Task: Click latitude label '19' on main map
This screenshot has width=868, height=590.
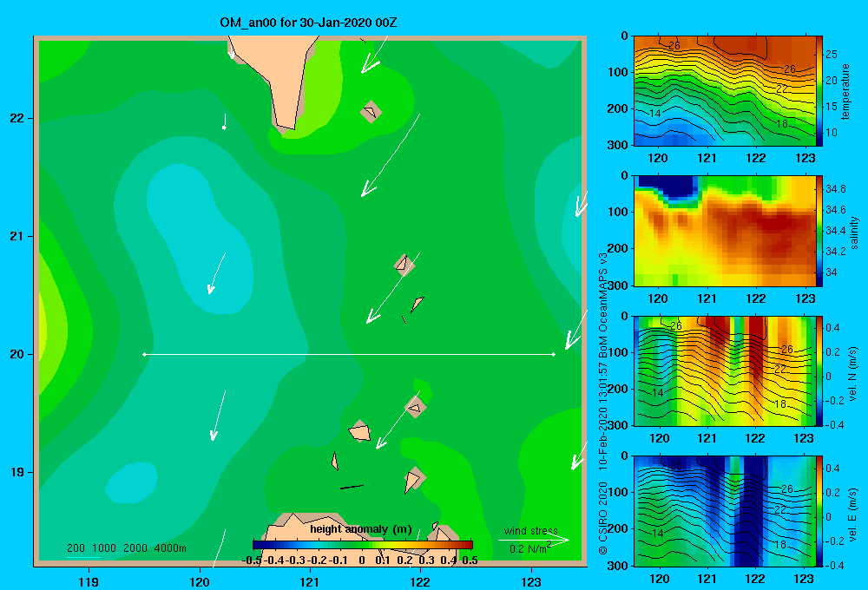Action: [x=16, y=472]
